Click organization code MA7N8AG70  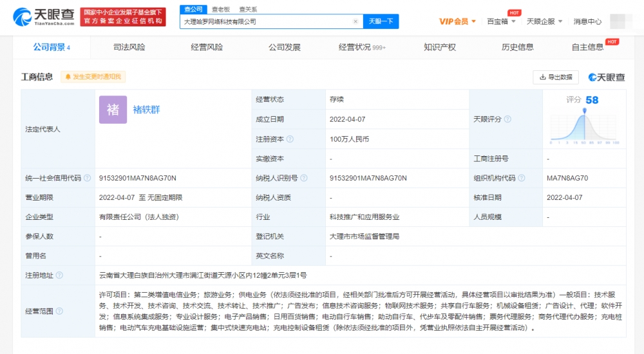pyautogui.click(x=567, y=178)
